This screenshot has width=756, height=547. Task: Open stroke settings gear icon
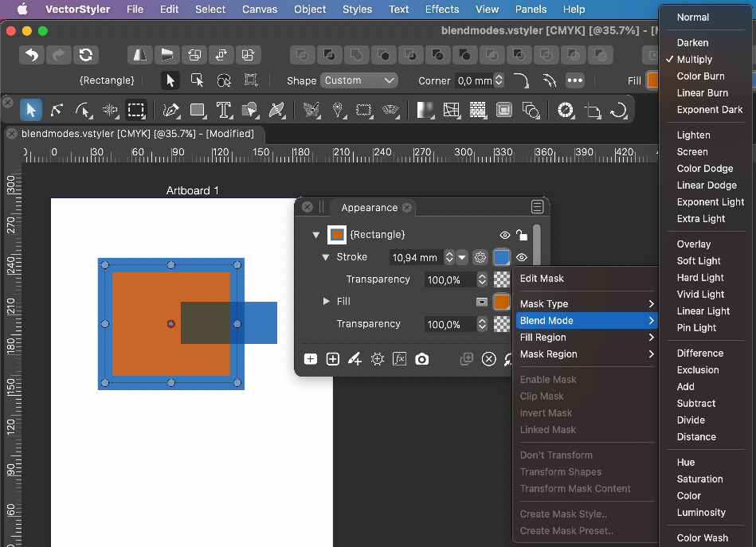[480, 257]
